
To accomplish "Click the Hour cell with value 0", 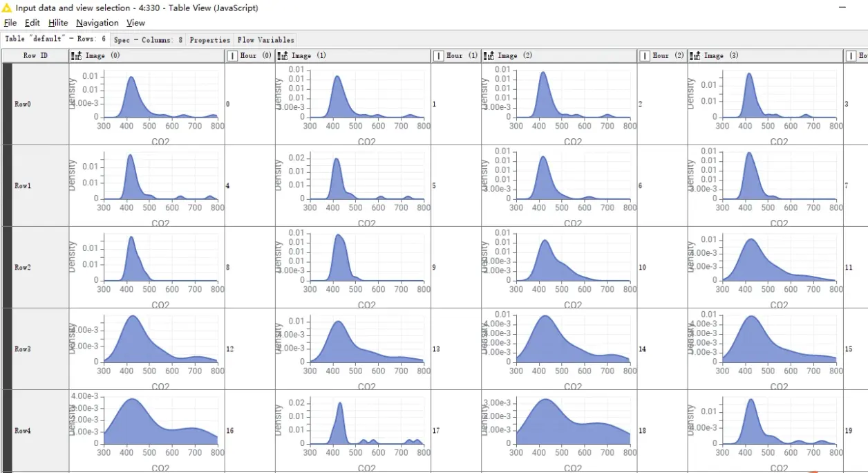I will [250, 104].
